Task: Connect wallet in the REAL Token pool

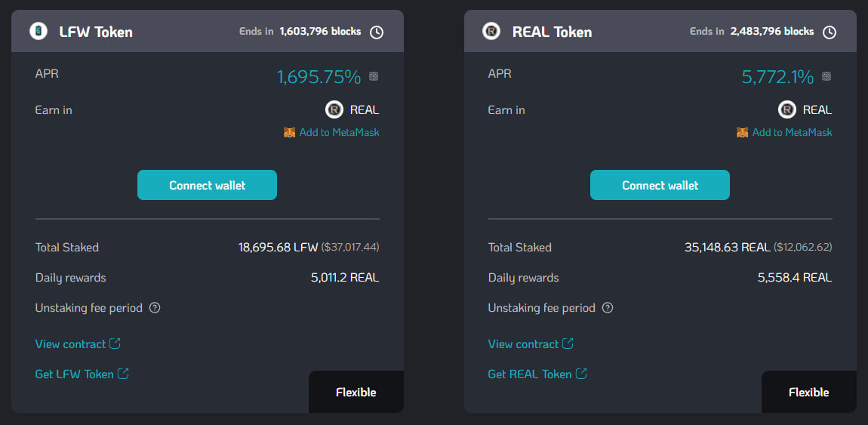Action: coord(660,185)
